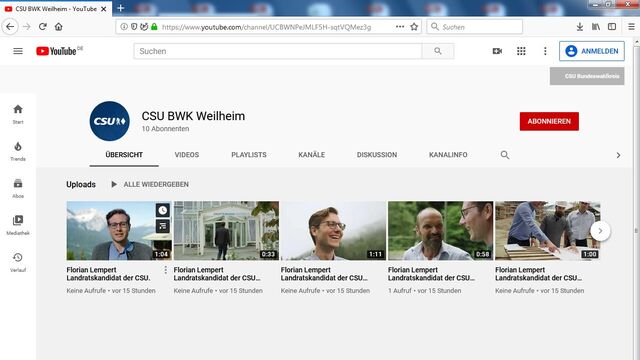
Task: Open title of video with 1 Aufruf
Action: pyautogui.click(x=431, y=274)
